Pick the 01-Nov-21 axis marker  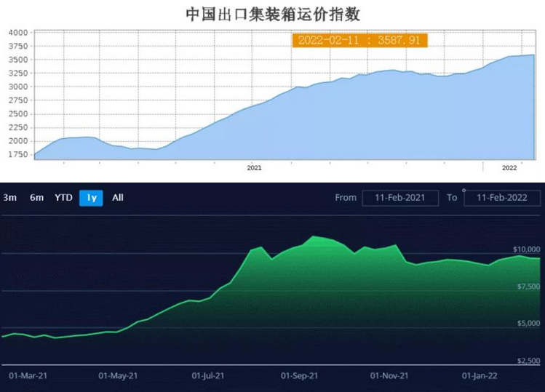tap(389, 376)
